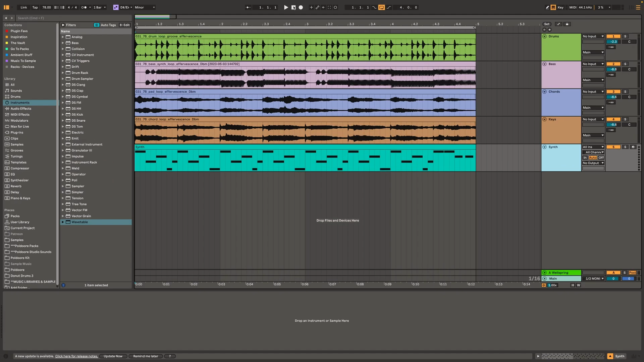Viewport: 644px width, 362px height.
Task: Arm the Synth track for recording
Action: pos(633,147)
